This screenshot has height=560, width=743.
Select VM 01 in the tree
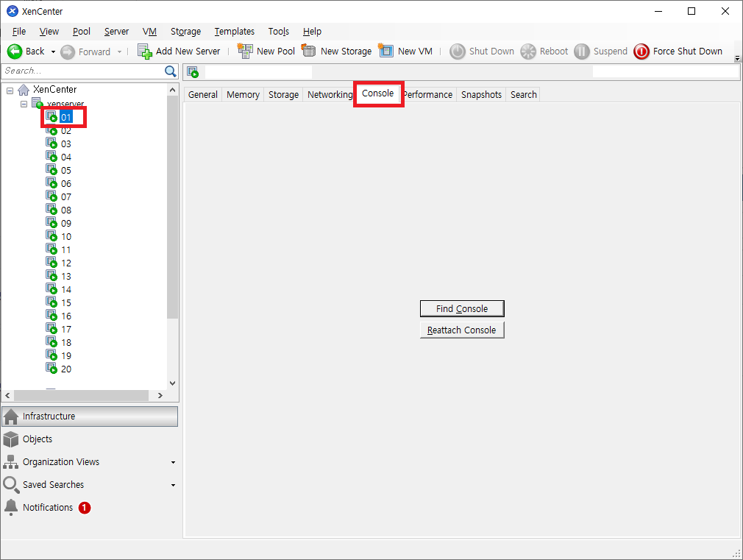click(x=66, y=117)
